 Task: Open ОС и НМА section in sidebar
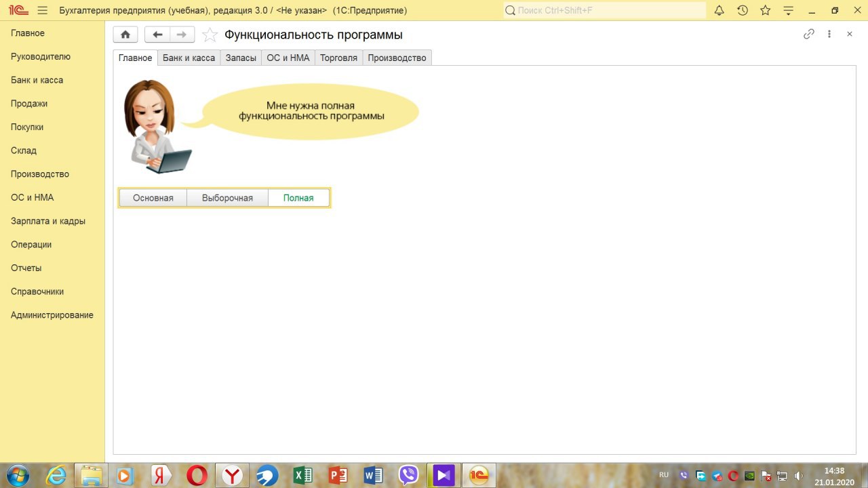pos(32,198)
